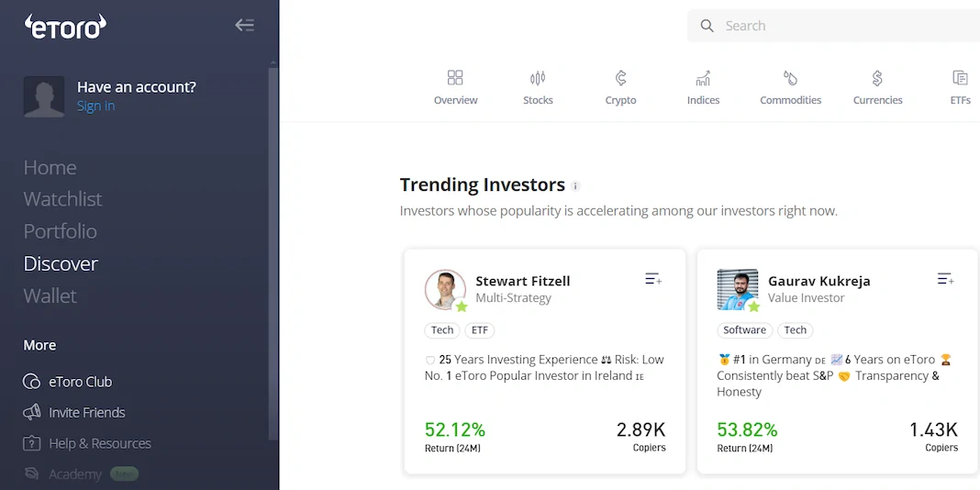Select the Currencies dollar icon

(x=877, y=78)
